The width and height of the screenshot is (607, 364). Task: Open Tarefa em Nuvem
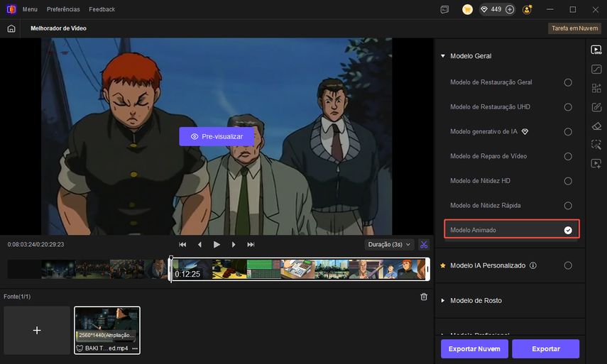click(x=574, y=28)
